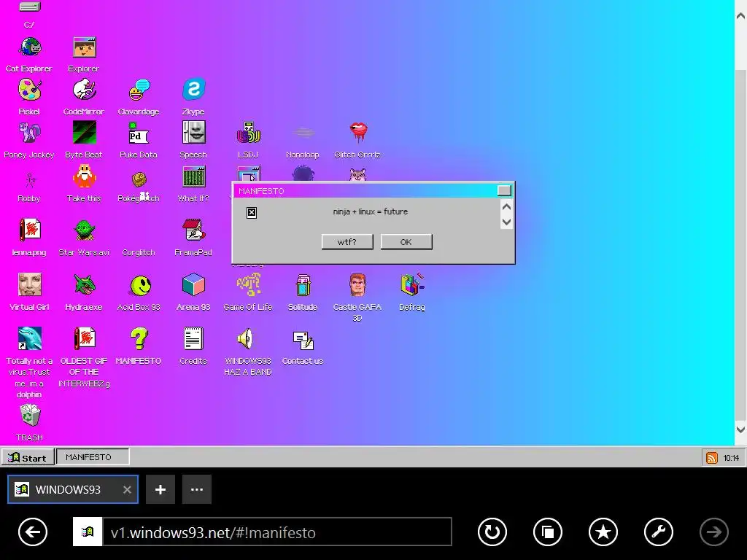
Task: Click the browser forward arrow
Action: click(x=714, y=532)
